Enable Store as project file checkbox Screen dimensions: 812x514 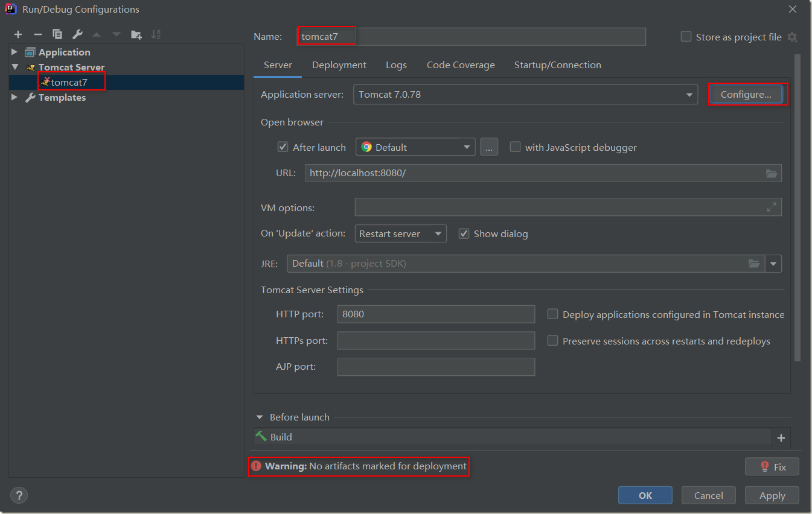pos(686,36)
